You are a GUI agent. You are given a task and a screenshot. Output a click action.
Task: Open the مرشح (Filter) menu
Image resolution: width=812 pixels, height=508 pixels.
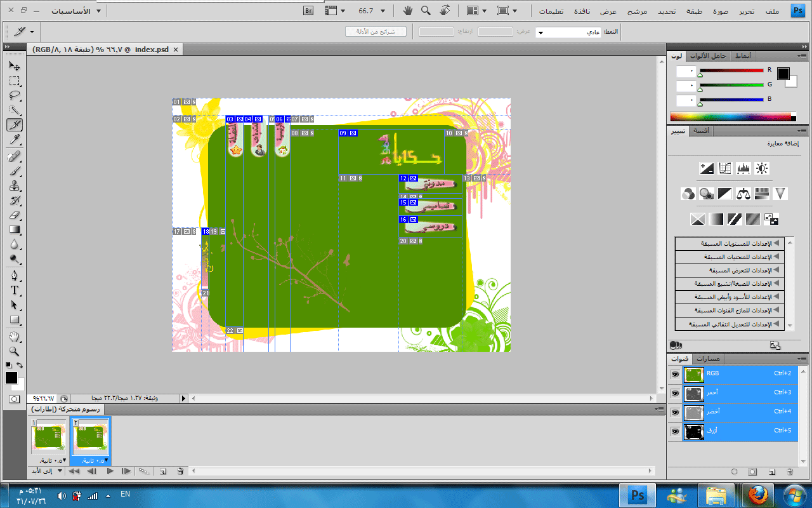(x=637, y=11)
